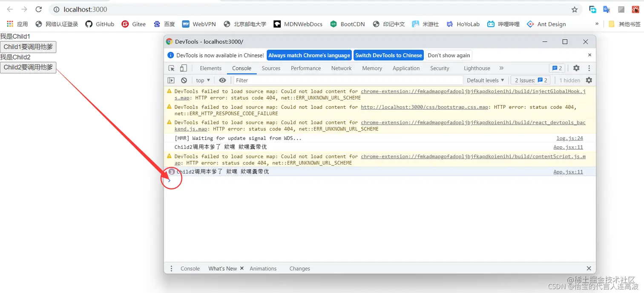The height and width of the screenshot is (293, 644).
Task: Dismiss the DevTools language info bar
Action: tap(589, 55)
